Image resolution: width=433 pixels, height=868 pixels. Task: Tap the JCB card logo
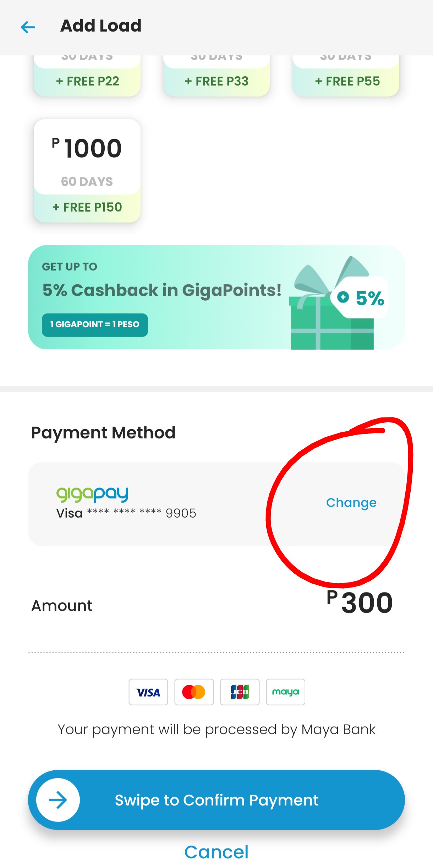click(x=240, y=692)
